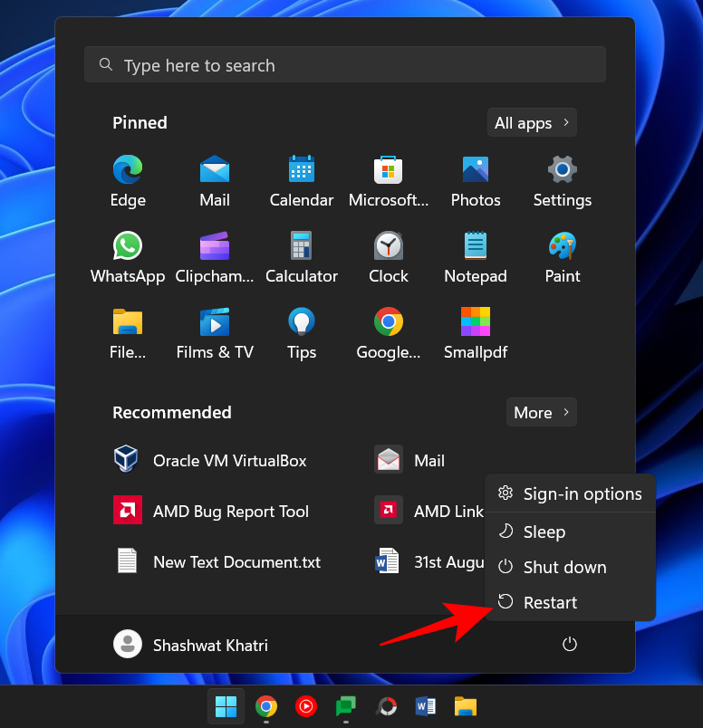
Task: Open the green chat app on taskbar
Action: [x=346, y=706]
